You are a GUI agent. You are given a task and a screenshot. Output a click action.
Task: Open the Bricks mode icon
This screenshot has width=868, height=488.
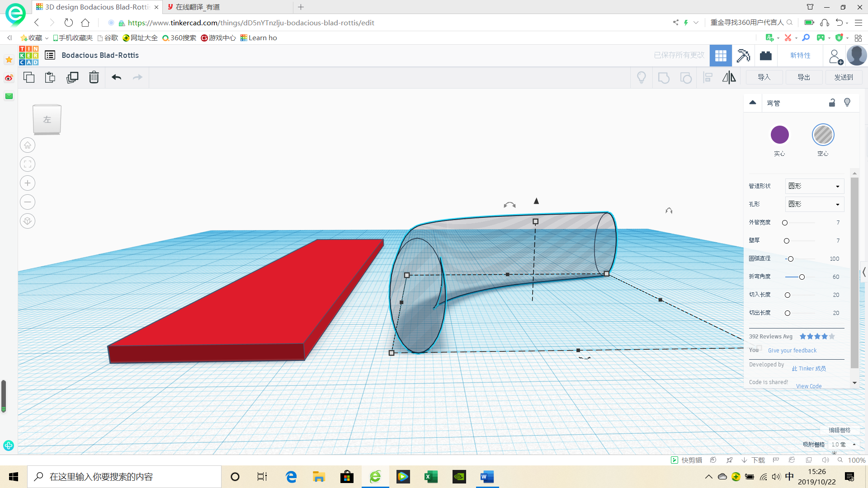tap(766, 56)
